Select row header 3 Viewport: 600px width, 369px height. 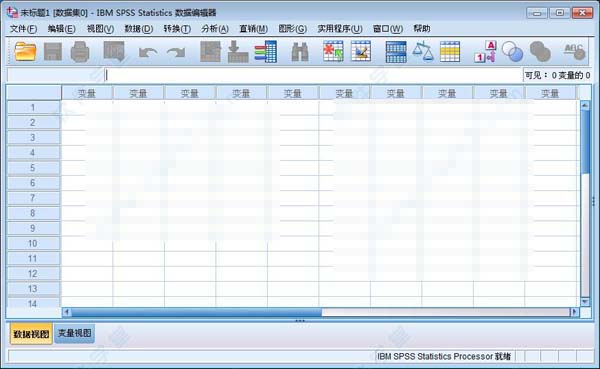click(x=34, y=138)
